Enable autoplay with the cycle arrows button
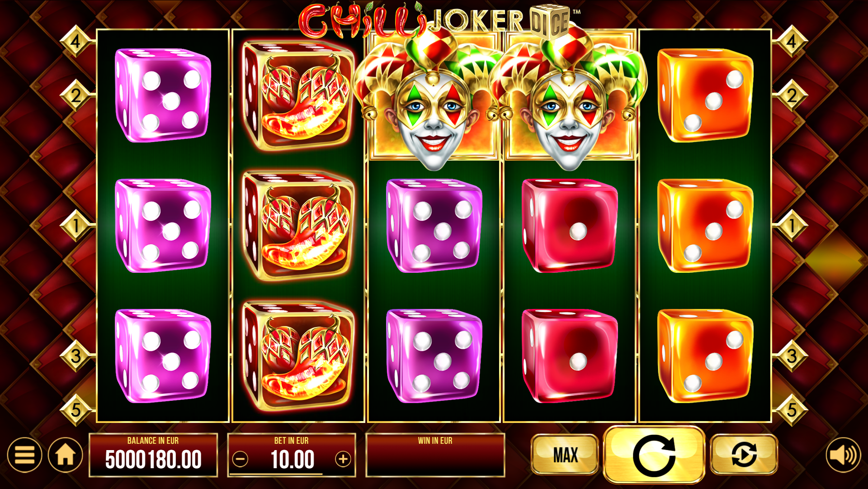The width and height of the screenshot is (868, 489). [x=744, y=454]
